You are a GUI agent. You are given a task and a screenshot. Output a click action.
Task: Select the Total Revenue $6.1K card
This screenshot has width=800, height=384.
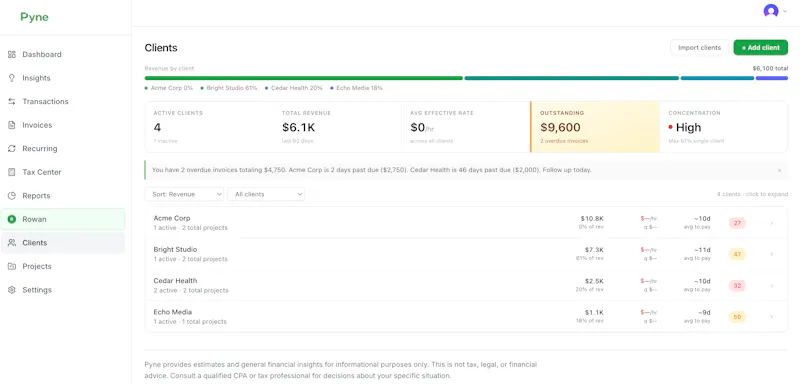[338, 127]
